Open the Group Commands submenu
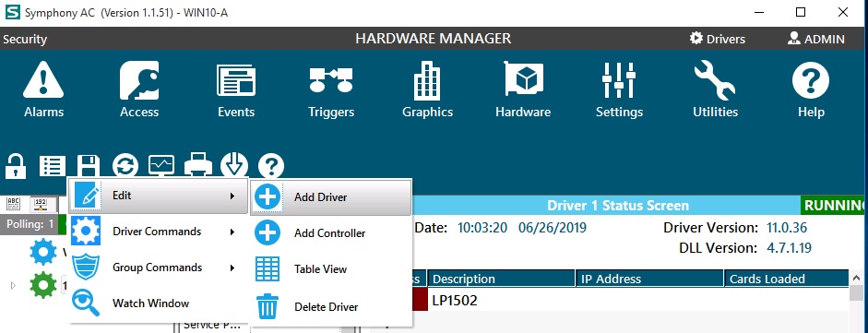868x333 pixels. click(158, 268)
